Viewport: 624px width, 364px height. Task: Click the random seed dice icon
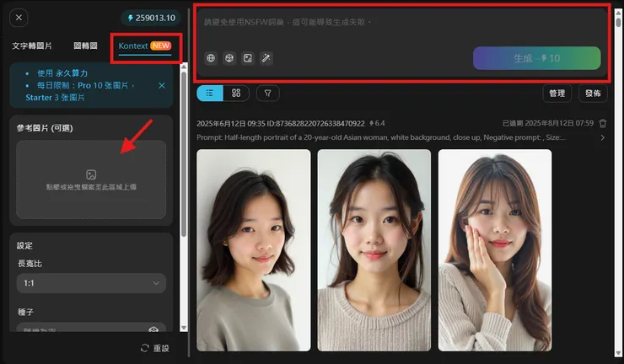(153, 329)
